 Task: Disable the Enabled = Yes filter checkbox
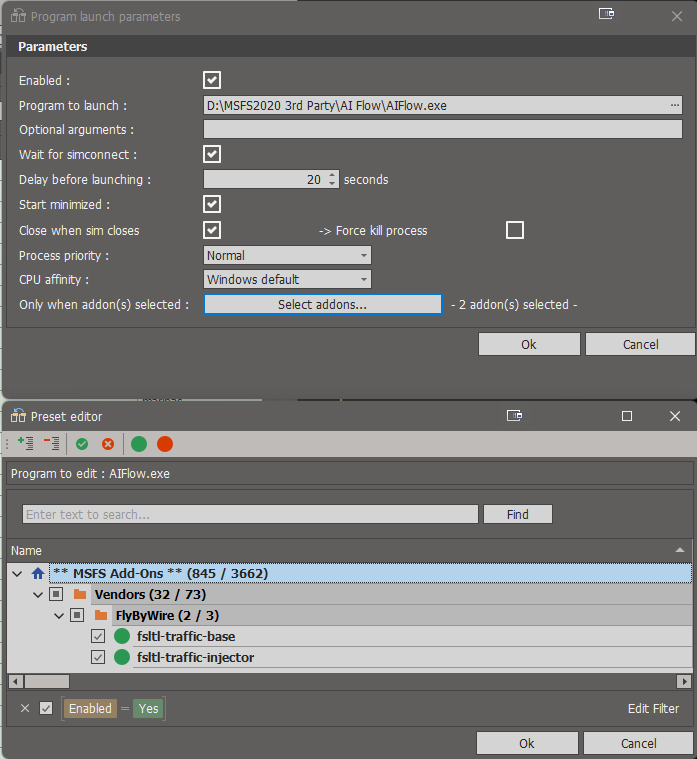point(46,708)
